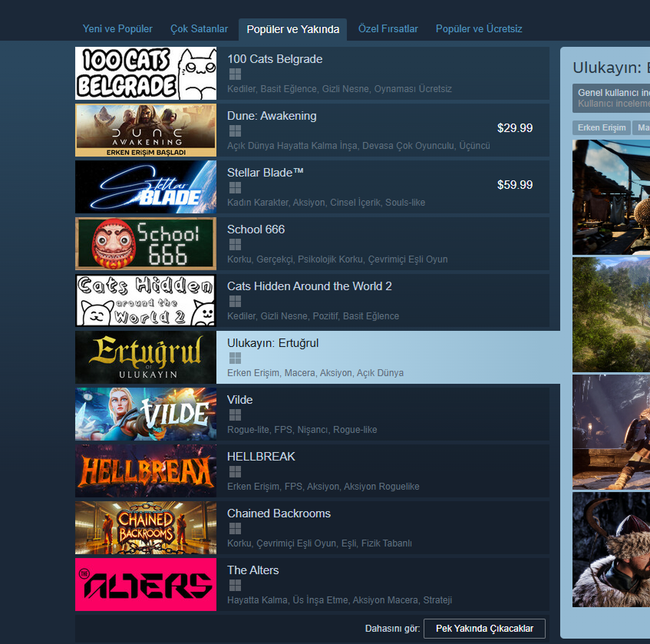Select the Popüler ve Yakında tab
650x644 pixels.
tap(292, 29)
